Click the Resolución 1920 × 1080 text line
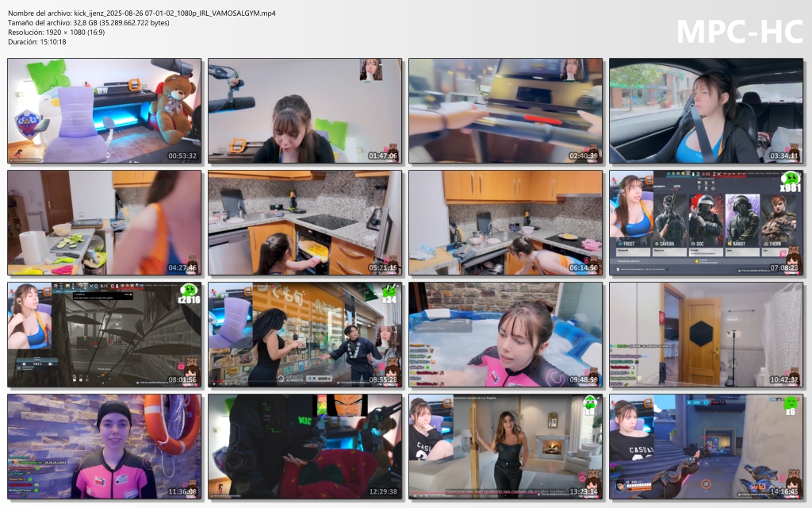Screen dimensions: 812x508 click(x=57, y=33)
